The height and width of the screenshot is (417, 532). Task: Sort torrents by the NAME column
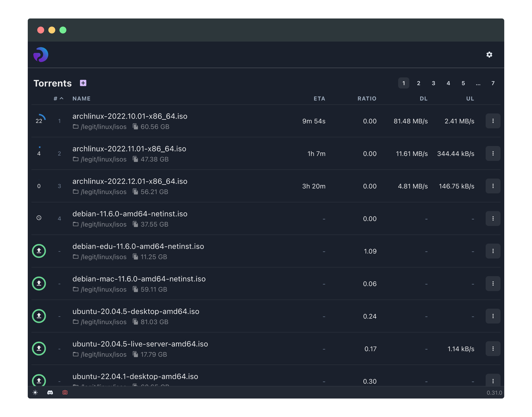(81, 99)
